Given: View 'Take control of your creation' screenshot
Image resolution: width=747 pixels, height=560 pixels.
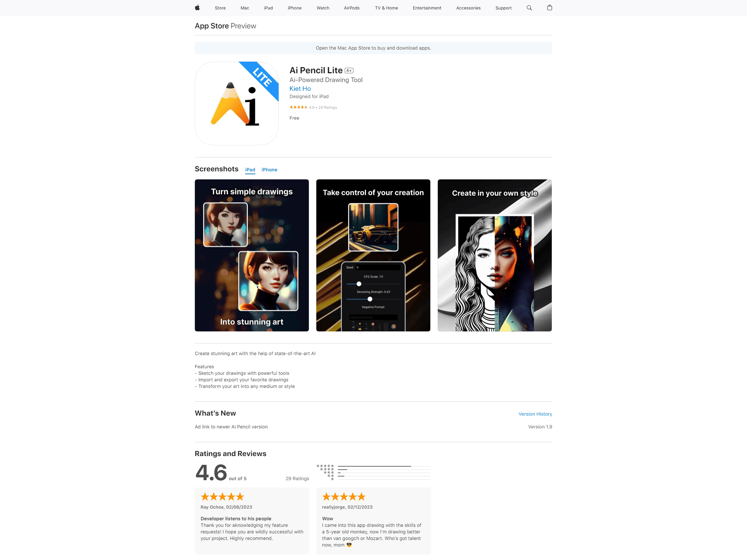Looking at the screenshot, I should pyautogui.click(x=373, y=255).
